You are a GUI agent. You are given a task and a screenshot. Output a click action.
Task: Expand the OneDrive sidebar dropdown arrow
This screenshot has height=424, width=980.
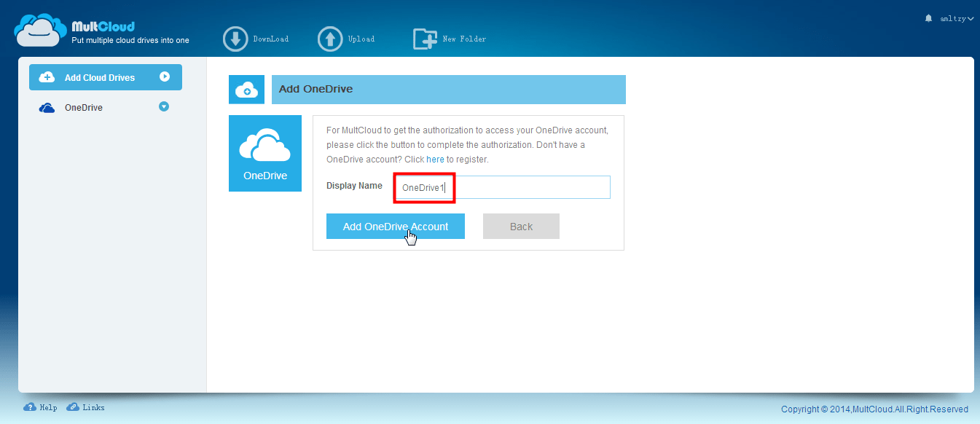click(164, 107)
